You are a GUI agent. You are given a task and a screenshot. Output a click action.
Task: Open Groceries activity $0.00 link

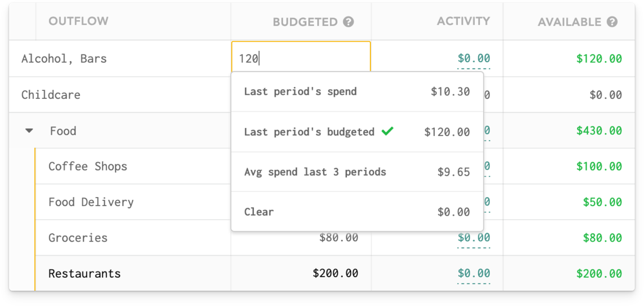coord(474,238)
